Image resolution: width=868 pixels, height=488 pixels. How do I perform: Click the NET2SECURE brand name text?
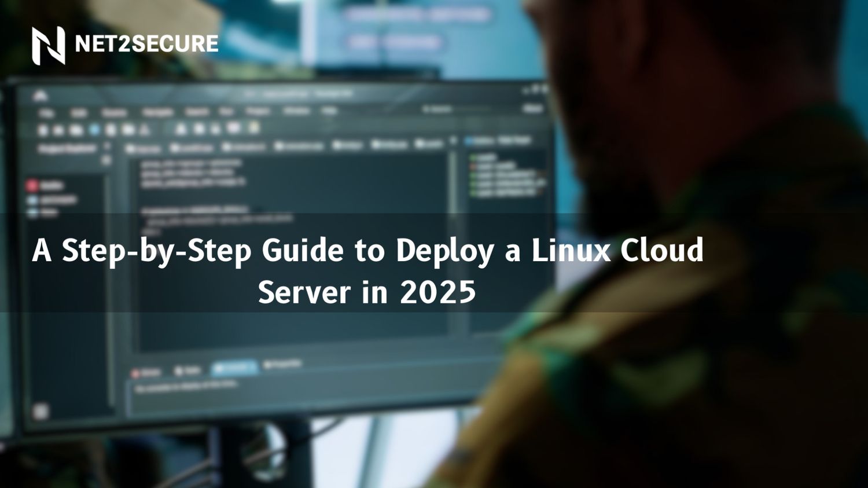click(x=146, y=44)
